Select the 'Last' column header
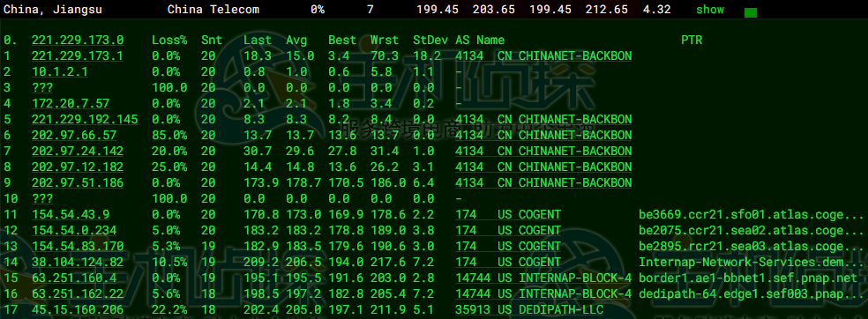This screenshot has height=319, width=868. [258, 41]
